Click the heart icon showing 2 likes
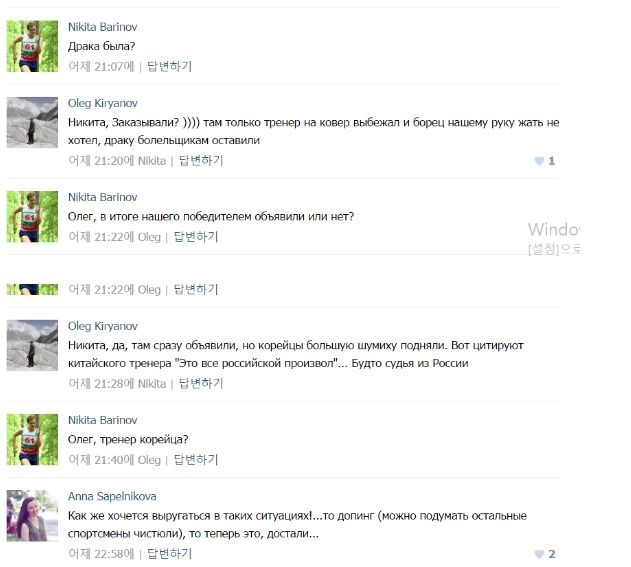The height and width of the screenshot is (567, 631). [539, 554]
